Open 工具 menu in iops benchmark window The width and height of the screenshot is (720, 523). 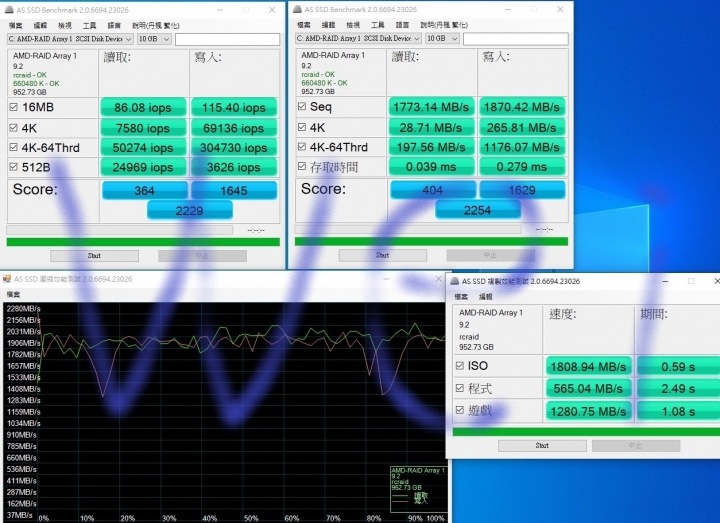[90, 25]
